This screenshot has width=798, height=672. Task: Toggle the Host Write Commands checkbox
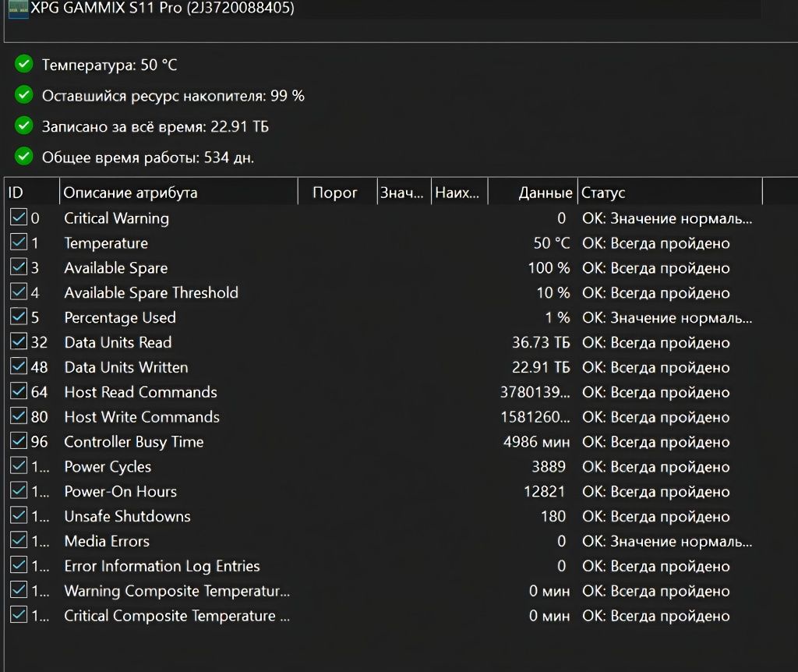19,416
